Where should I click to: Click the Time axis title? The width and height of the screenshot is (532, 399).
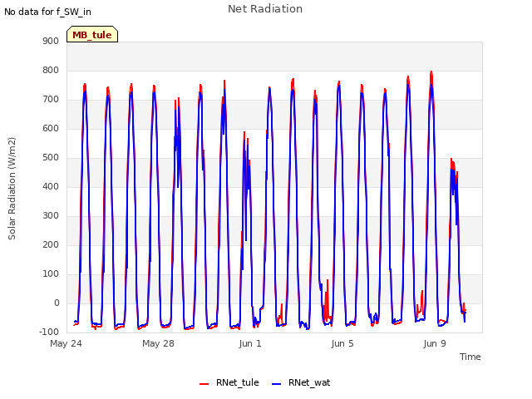pos(470,357)
